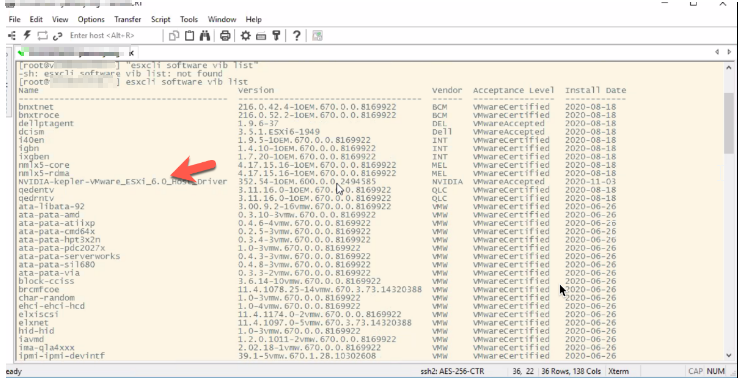The image size is (740, 378).
Task: Click the nmlx5-core row name
Action: pyautogui.click(x=44, y=165)
